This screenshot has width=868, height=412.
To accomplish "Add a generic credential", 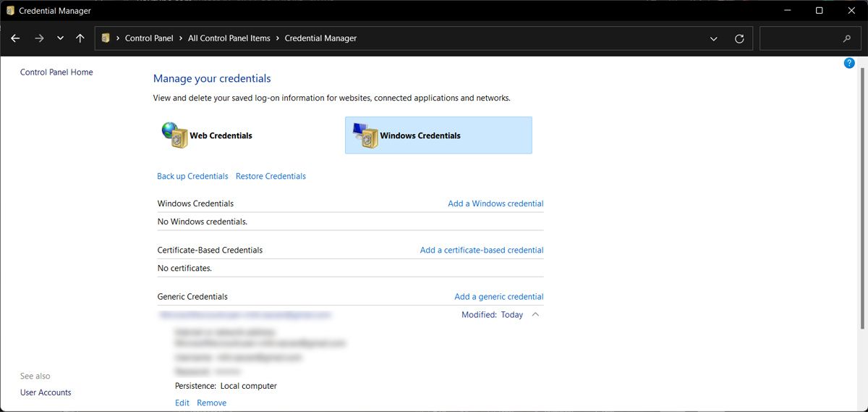I will (499, 296).
